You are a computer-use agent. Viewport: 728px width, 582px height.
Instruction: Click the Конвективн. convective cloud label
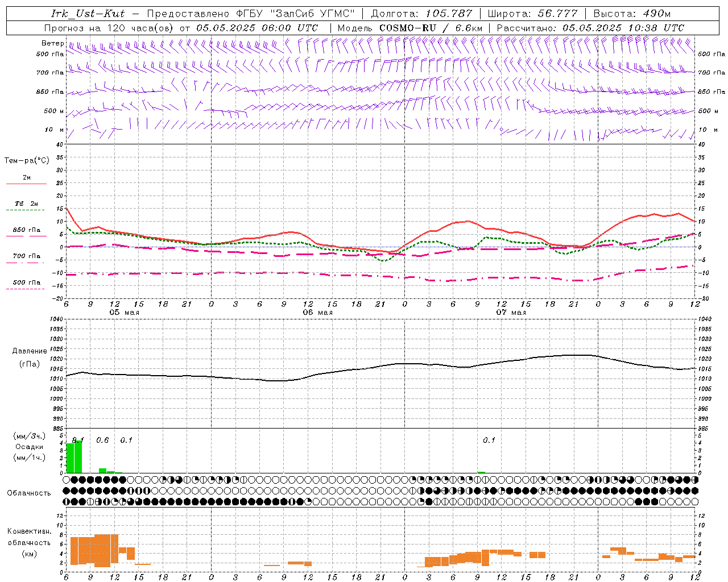(30, 531)
